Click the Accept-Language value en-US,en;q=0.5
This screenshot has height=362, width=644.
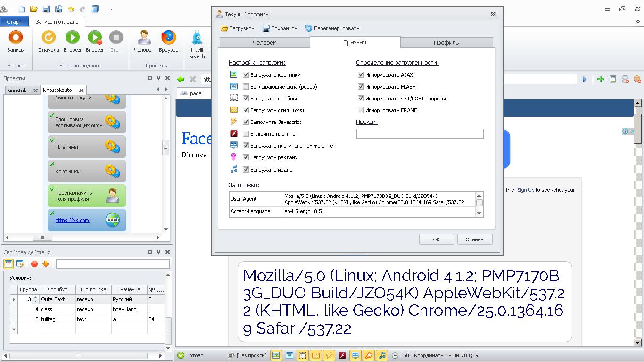(379, 211)
